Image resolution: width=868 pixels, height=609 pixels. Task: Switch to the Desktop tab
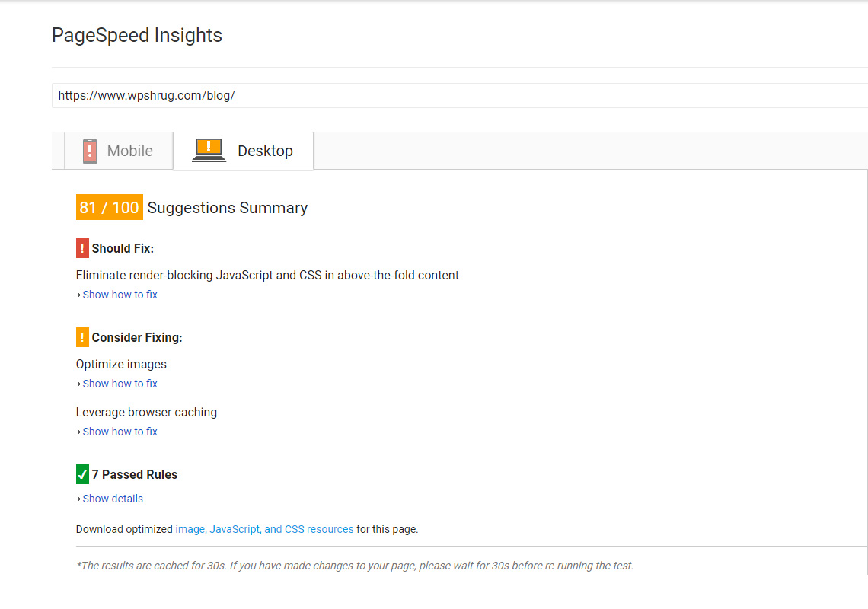(244, 151)
